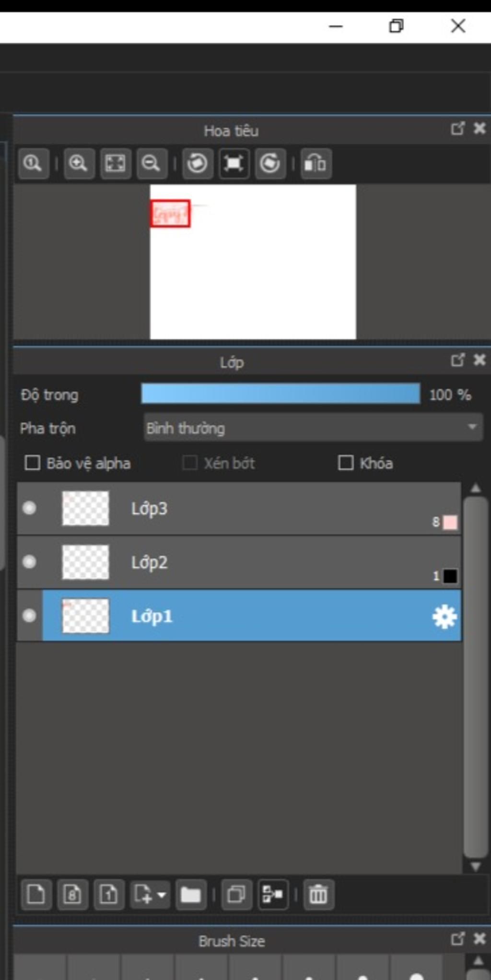Delete the selected layer with trash icon
The height and width of the screenshot is (980, 491).
[318, 895]
